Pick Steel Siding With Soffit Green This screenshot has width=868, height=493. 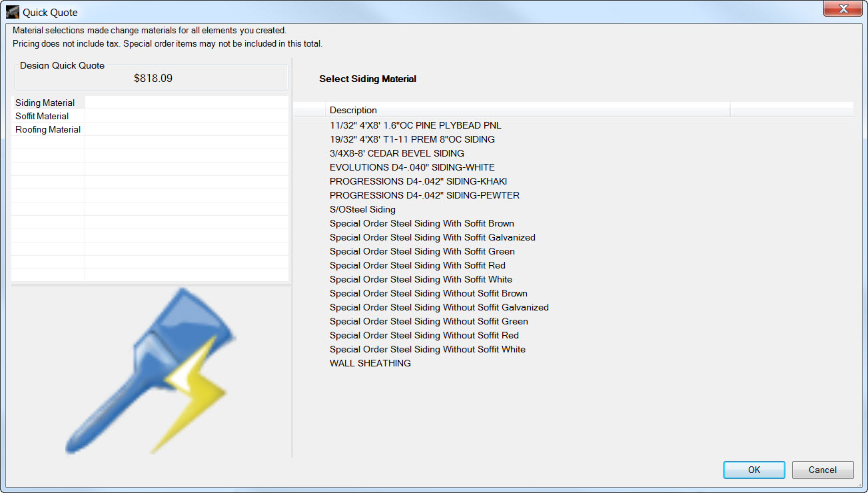422,251
